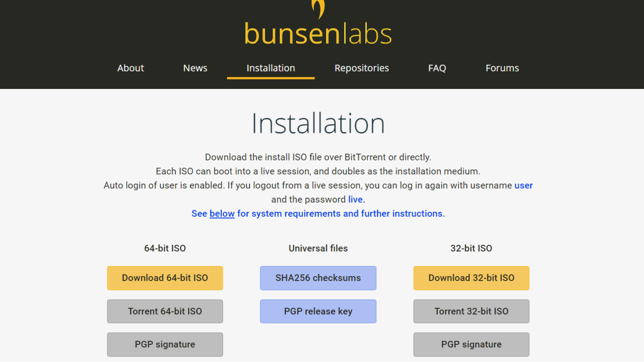The height and width of the screenshot is (362, 644).
Task: Click 'Each ISO can boot' sentence
Action: [318, 171]
